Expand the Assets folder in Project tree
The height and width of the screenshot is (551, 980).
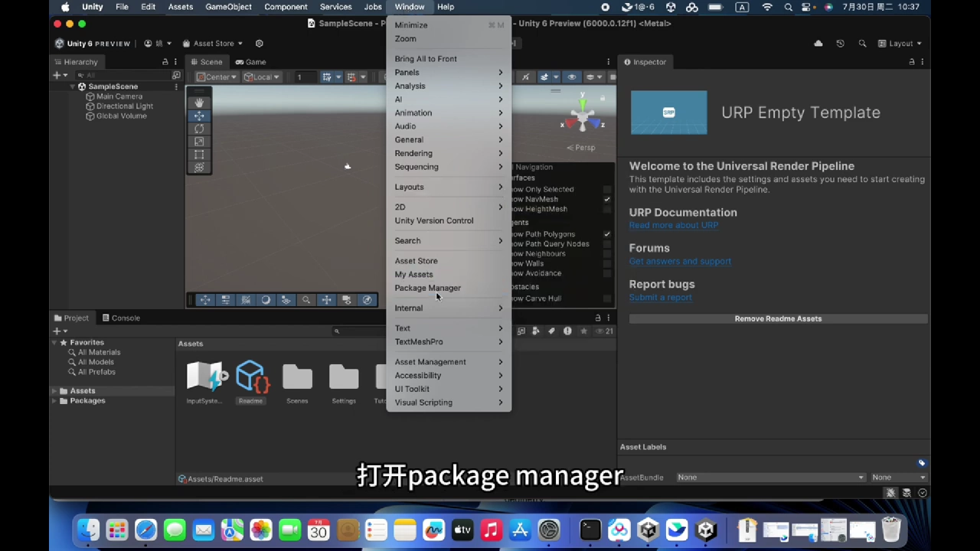coord(55,391)
